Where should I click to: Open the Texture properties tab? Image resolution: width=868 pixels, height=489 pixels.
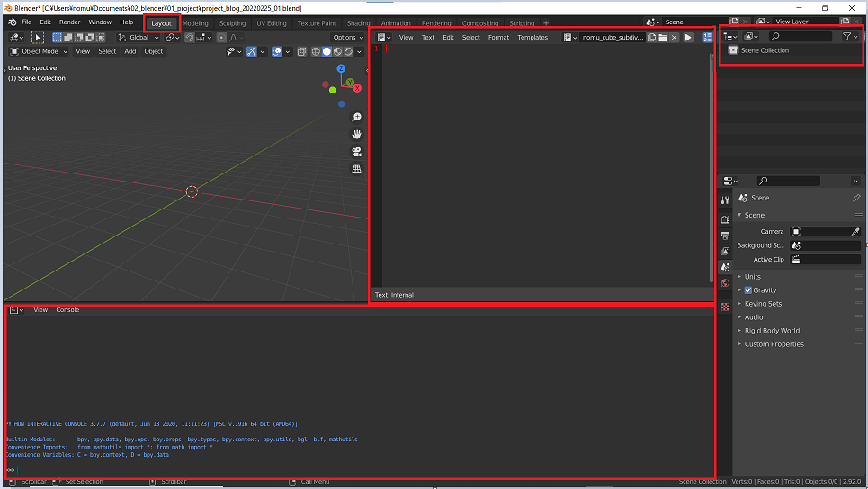(x=725, y=307)
